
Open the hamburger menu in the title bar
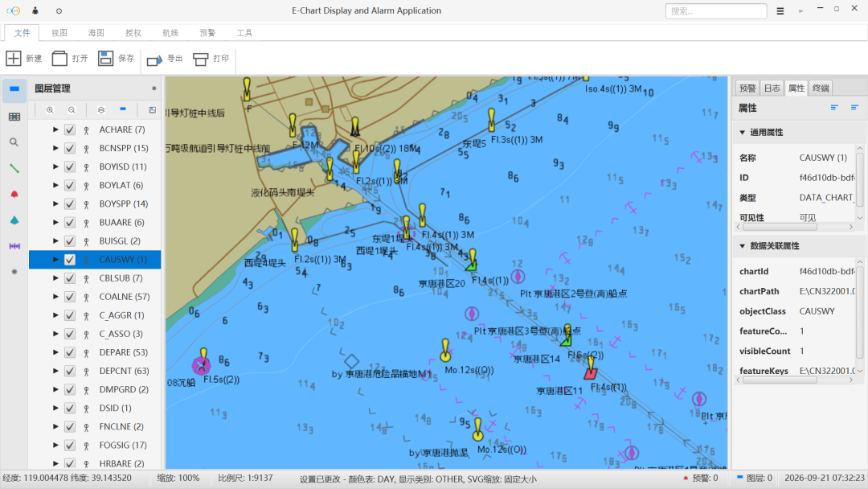click(780, 11)
